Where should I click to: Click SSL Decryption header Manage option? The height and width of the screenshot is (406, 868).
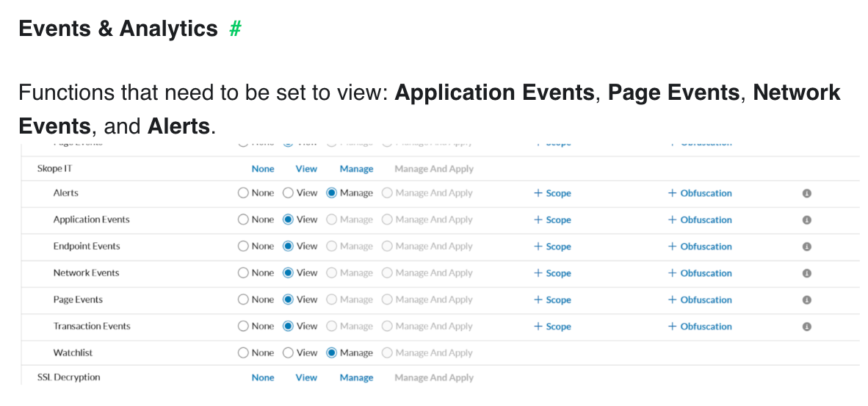[356, 378]
